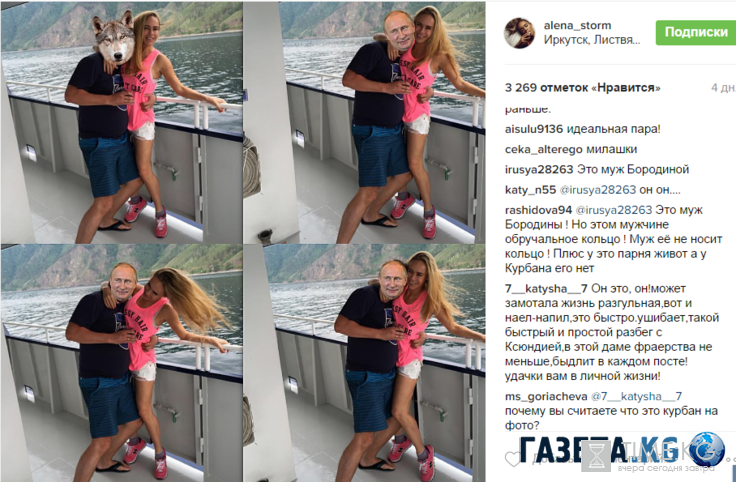Screen dimensions: 736x482
Task: Click the blue globe Gazeta.kg logo
Action: [706, 449]
